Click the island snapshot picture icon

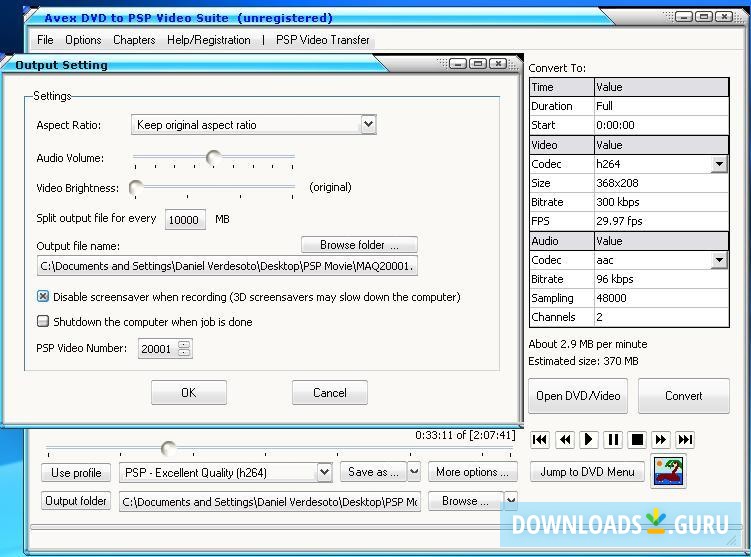[x=668, y=471]
